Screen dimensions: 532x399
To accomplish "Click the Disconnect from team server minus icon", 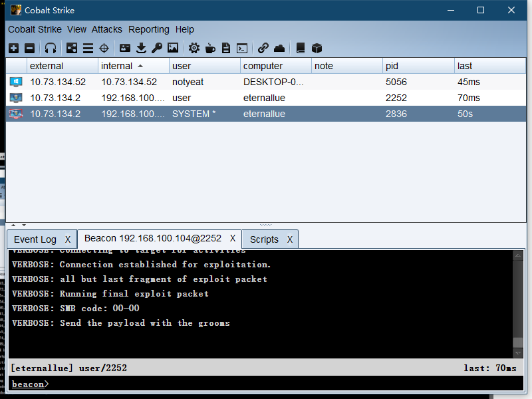I will tap(29, 48).
